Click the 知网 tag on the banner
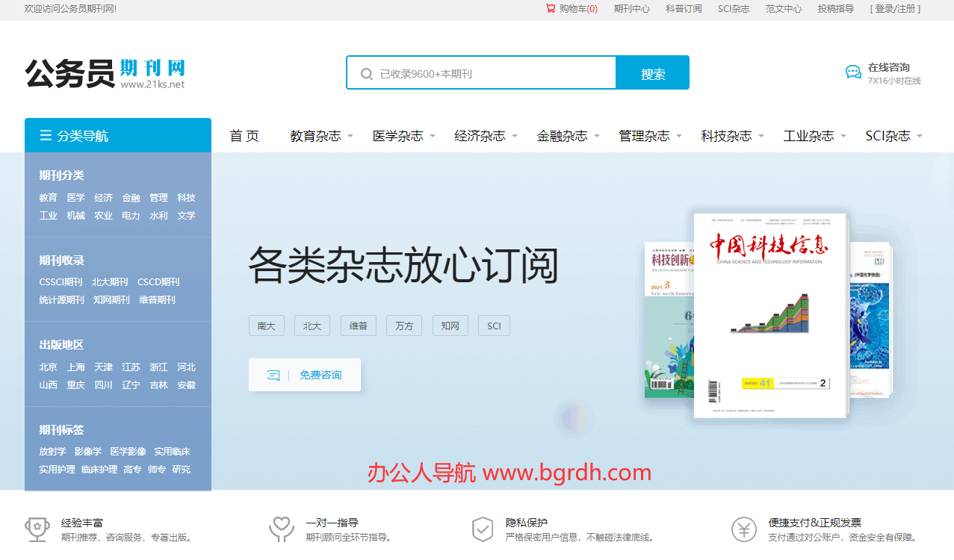Image resolution: width=954 pixels, height=560 pixels. click(450, 325)
